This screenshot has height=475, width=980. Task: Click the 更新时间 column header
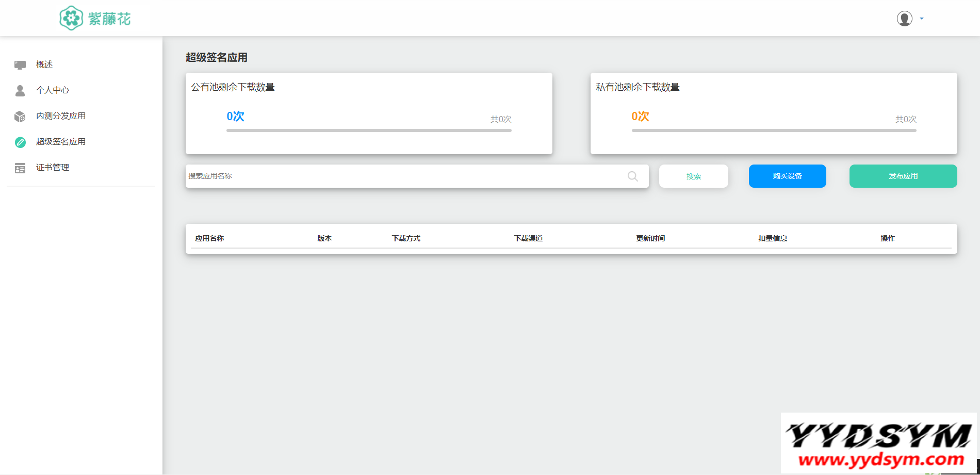click(650, 238)
